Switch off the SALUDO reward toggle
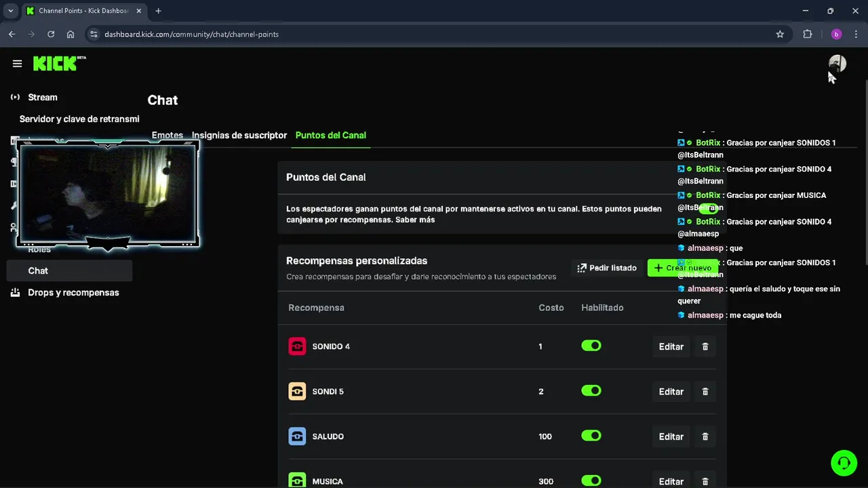Image resolution: width=868 pixels, height=488 pixels. [591, 436]
